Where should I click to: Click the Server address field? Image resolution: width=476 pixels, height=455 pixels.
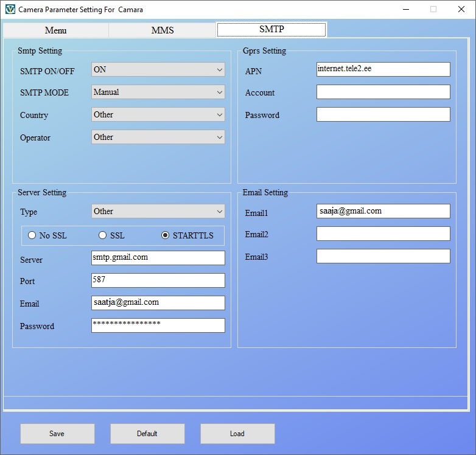point(158,258)
